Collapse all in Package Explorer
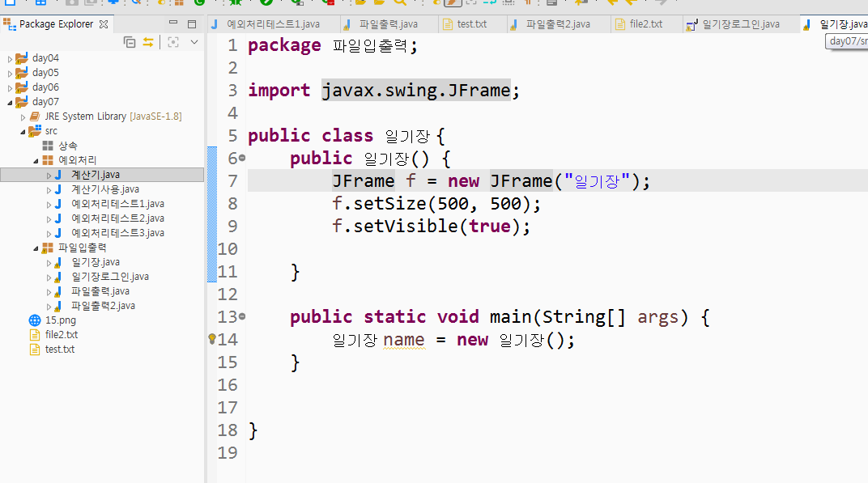This screenshot has height=483, width=868. tap(130, 42)
